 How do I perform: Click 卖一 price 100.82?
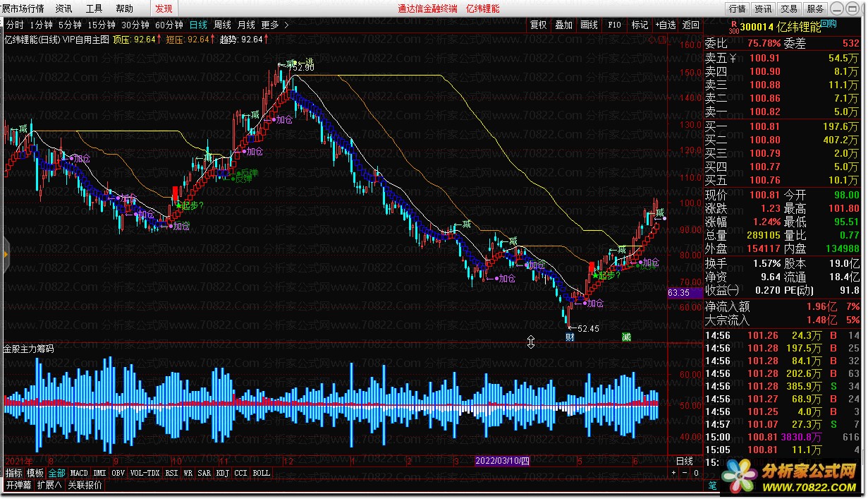pos(764,112)
